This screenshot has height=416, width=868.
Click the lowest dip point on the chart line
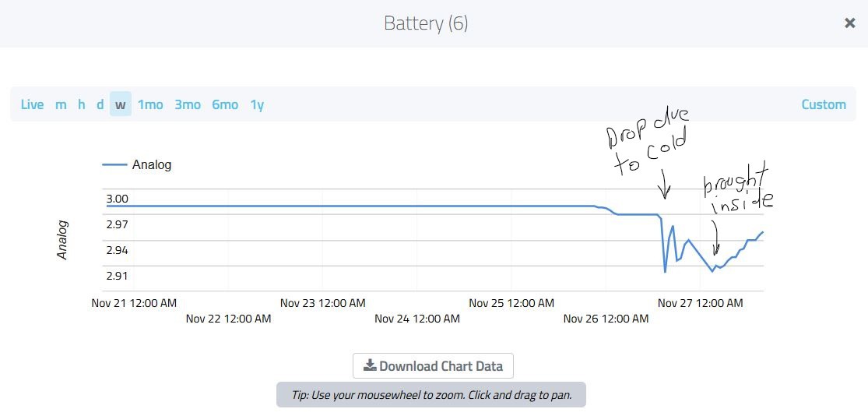click(x=665, y=272)
